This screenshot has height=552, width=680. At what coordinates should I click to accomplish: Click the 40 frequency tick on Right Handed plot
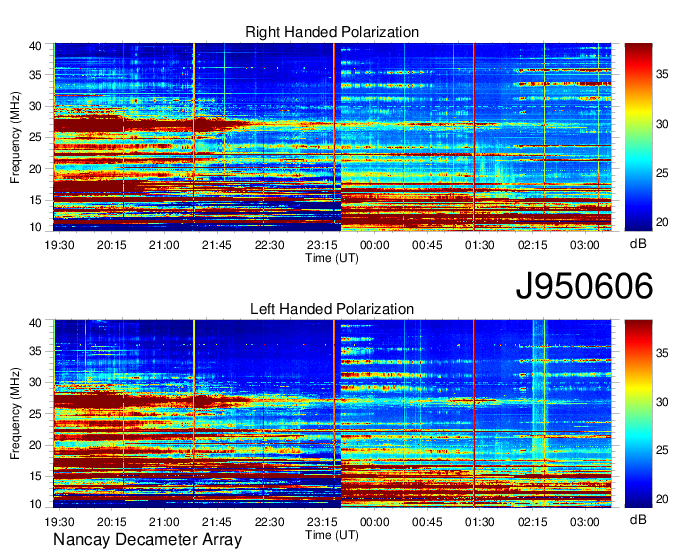coord(35,46)
